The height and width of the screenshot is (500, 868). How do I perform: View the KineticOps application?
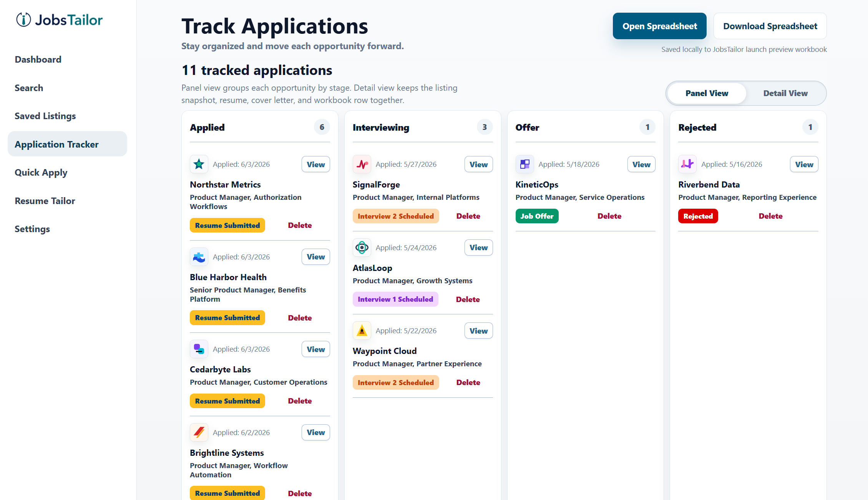pyautogui.click(x=642, y=164)
